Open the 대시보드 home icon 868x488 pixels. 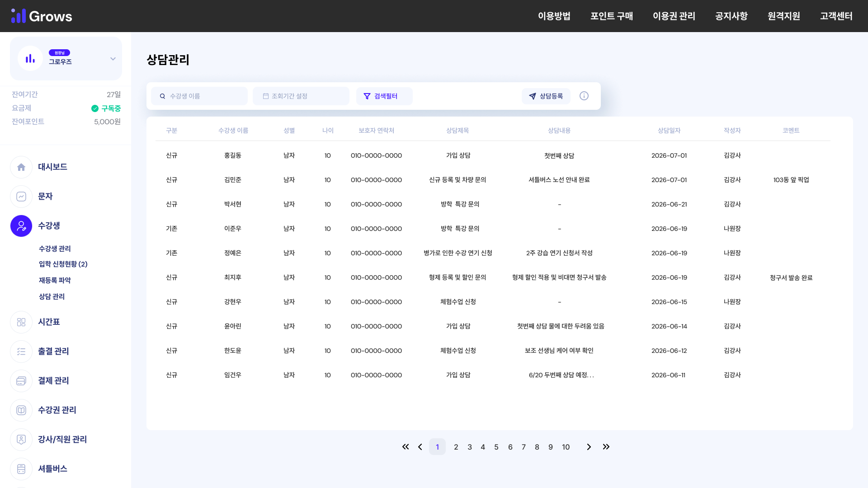pyautogui.click(x=21, y=167)
